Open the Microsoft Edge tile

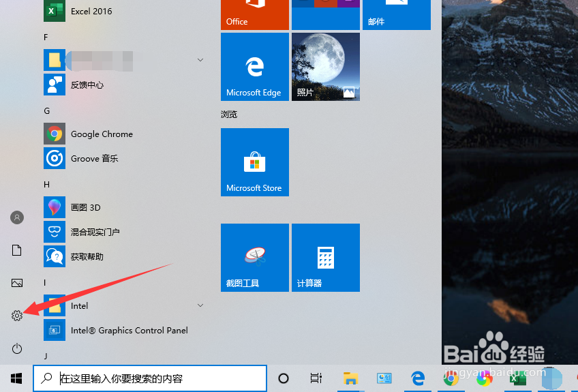click(x=255, y=67)
